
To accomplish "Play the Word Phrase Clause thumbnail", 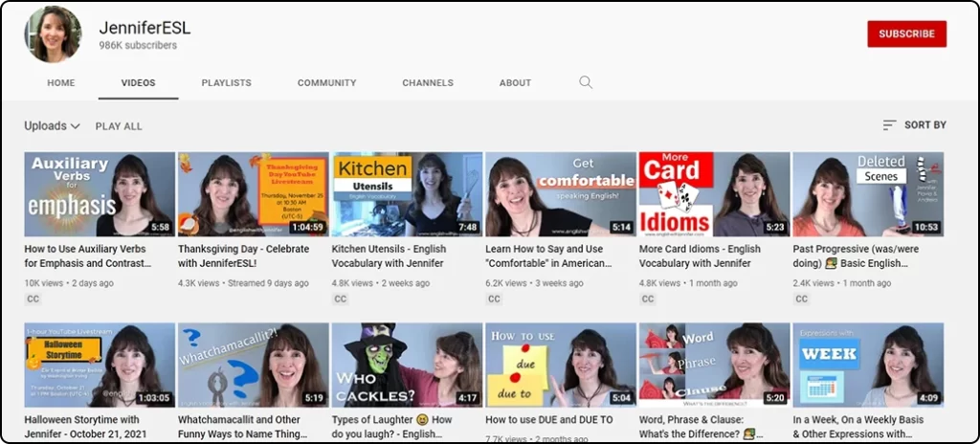I will (x=715, y=366).
